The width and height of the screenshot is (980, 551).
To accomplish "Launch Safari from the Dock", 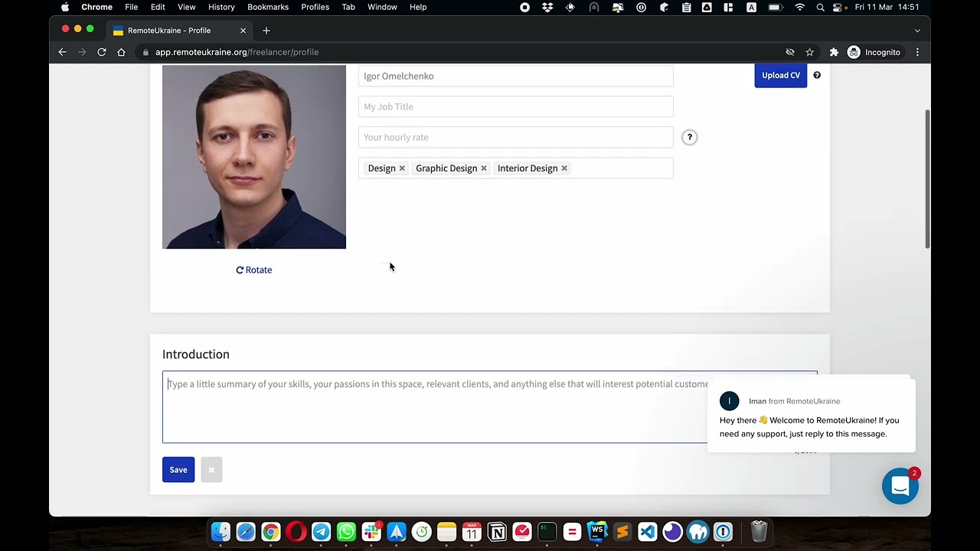I will pyautogui.click(x=246, y=531).
